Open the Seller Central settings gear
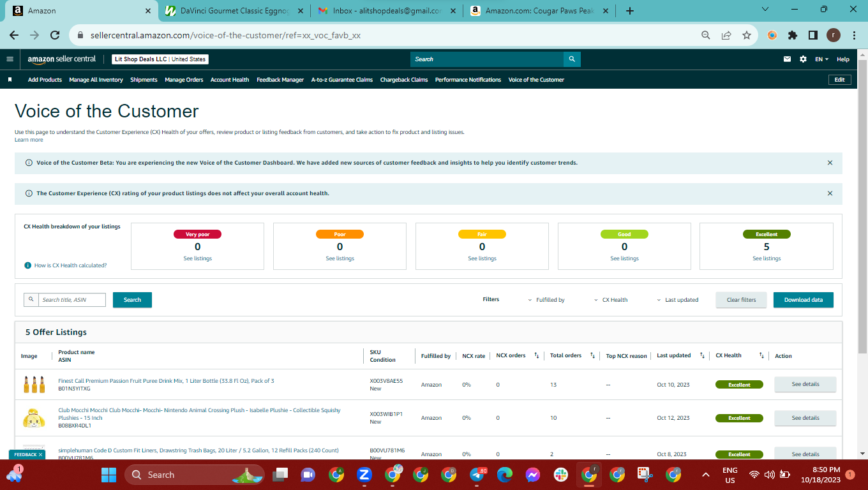Image resolution: width=868 pixels, height=490 pixels. click(803, 59)
